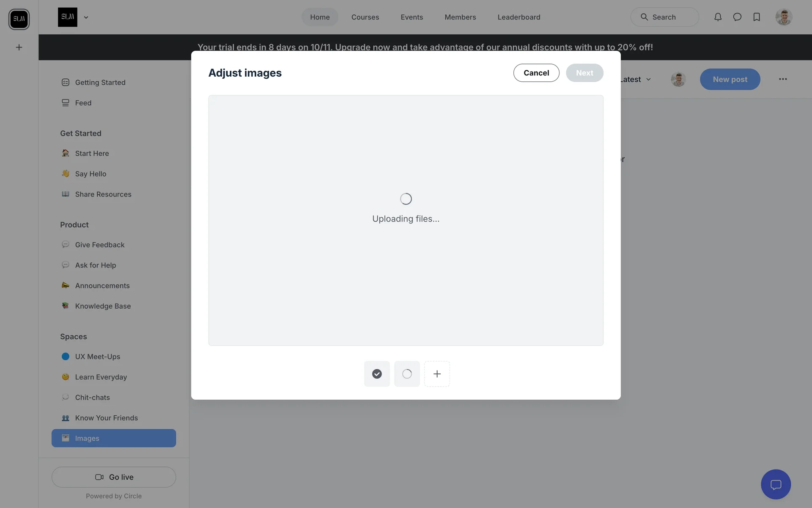Cancel the Adjust images dialog
This screenshot has width=812, height=508.
pos(536,73)
